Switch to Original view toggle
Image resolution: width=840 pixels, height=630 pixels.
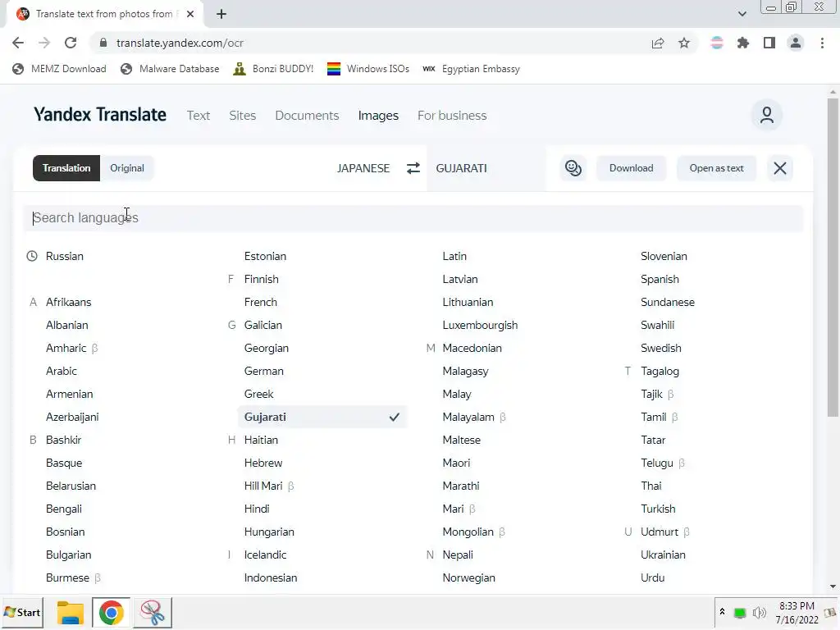click(x=127, y=168)
